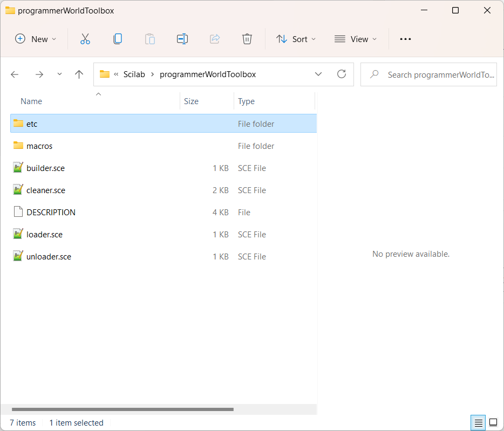This screenshot has height=431, width=504.
Task: Select the unloader.sce file name
Action: [x=49, y=257]
